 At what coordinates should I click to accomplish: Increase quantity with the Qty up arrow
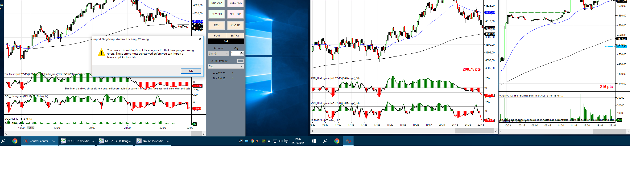click(x=242, y=52)
